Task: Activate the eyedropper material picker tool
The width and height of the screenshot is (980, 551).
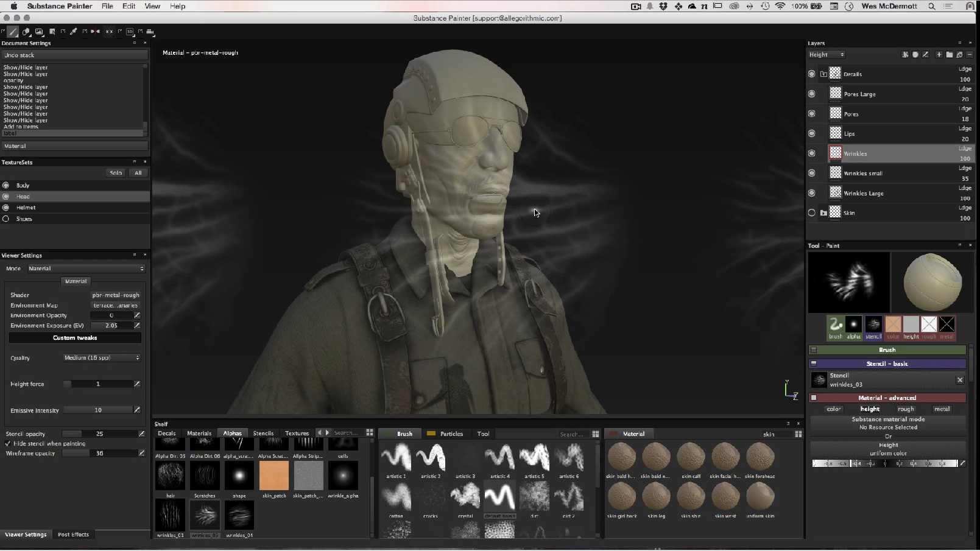Action: [73, 32]
